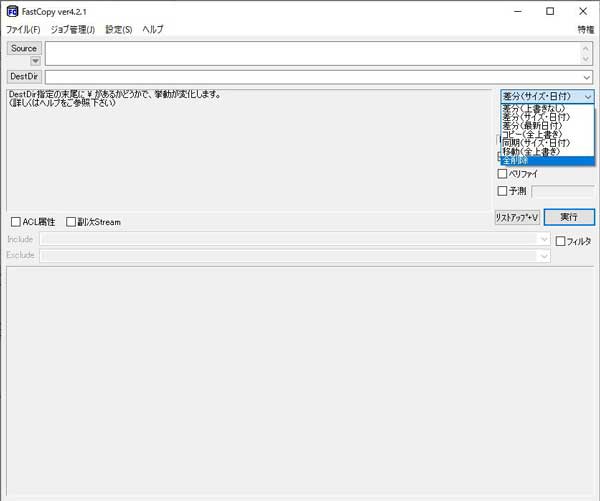Click the 実行 button
The height and width of the screenshot is (501, 600).
coord(569,217)
